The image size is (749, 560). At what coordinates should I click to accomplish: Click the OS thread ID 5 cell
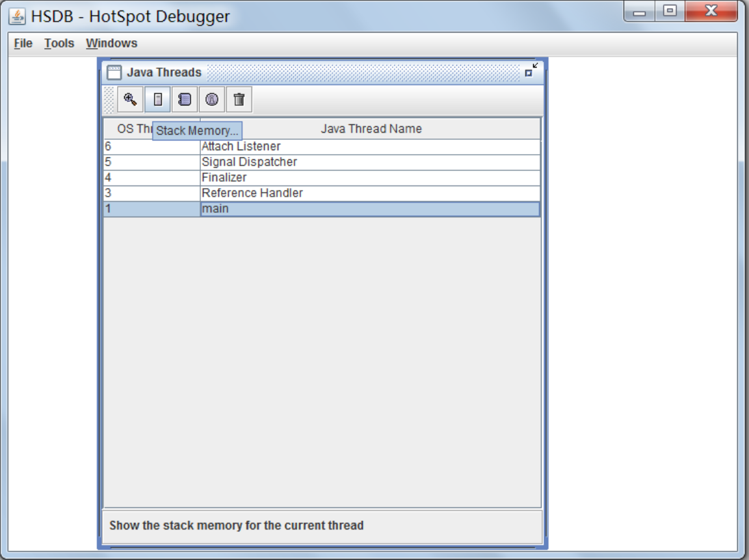[x=152, y=162]
